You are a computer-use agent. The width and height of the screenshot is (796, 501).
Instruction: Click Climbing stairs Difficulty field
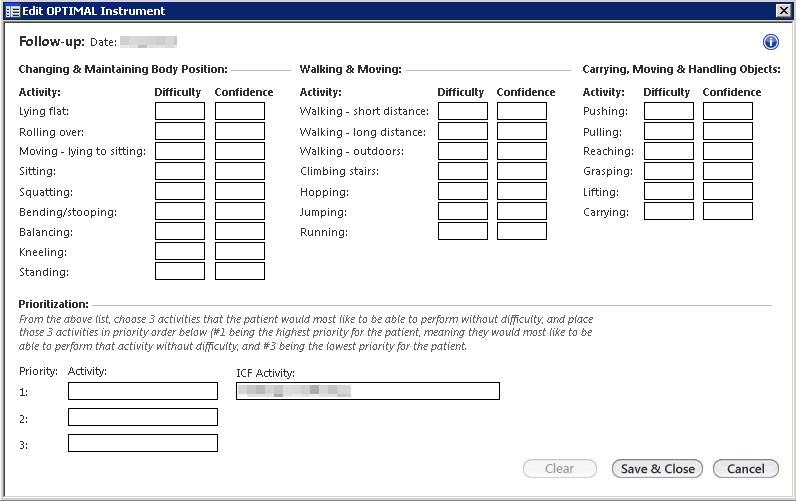(463, 171)
